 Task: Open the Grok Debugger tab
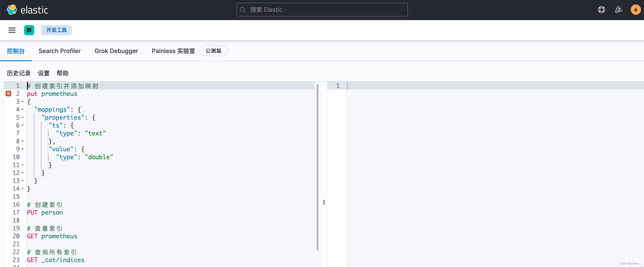tap(116, 51)
